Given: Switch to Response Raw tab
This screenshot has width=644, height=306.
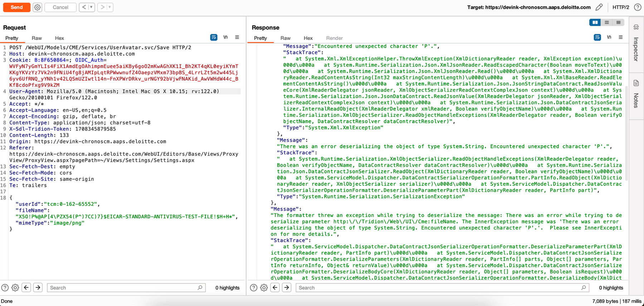Looking at the screenshot, I should tap(286, 38).
